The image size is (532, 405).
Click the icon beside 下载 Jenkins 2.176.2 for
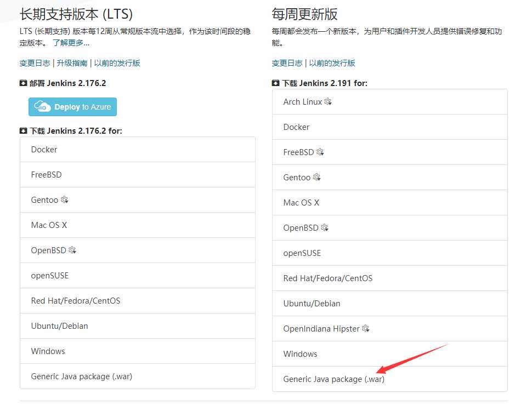click(x=23, y=130)
